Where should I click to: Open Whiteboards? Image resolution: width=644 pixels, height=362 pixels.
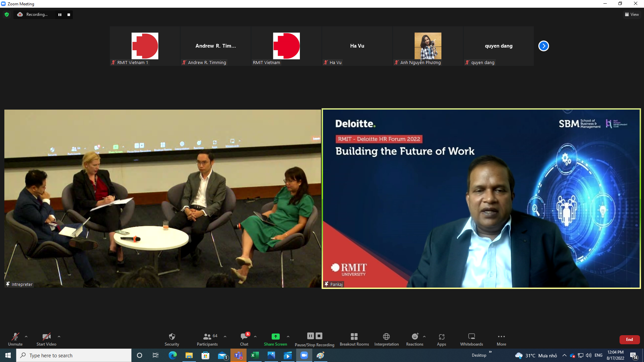point(472,339)
